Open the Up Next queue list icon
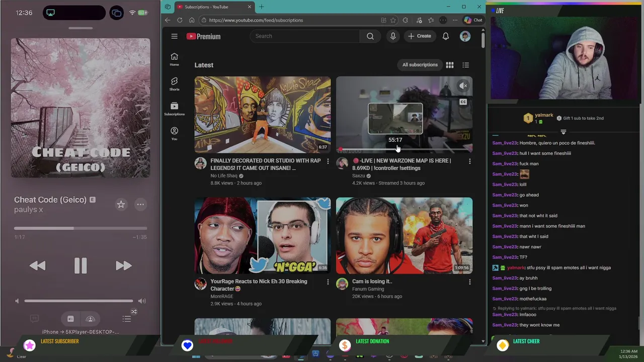644x362 pixels. pyautogui.click(x=127, y=319)
